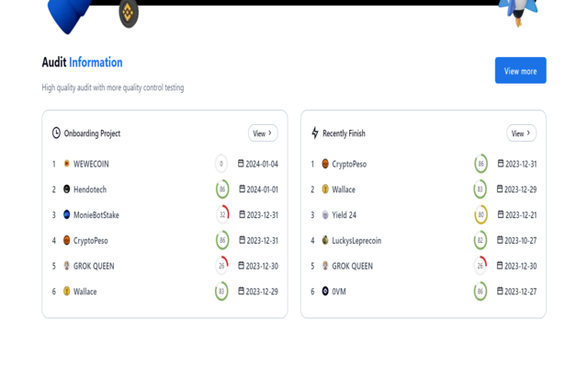Click the calendar icon next to 2024-01-04

[x=241, y=164]
